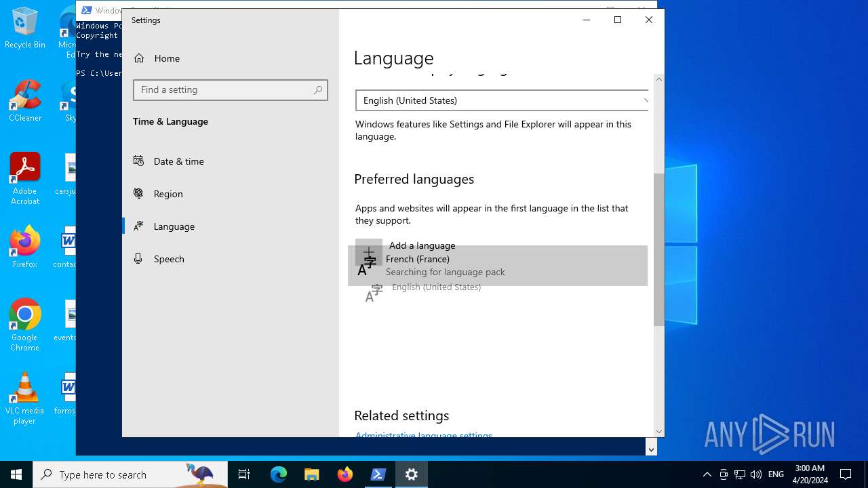Viewport: 868px width, 488px height.
Task: Select the Adobe Acrobat desktop icon
Action: (25, 179)
